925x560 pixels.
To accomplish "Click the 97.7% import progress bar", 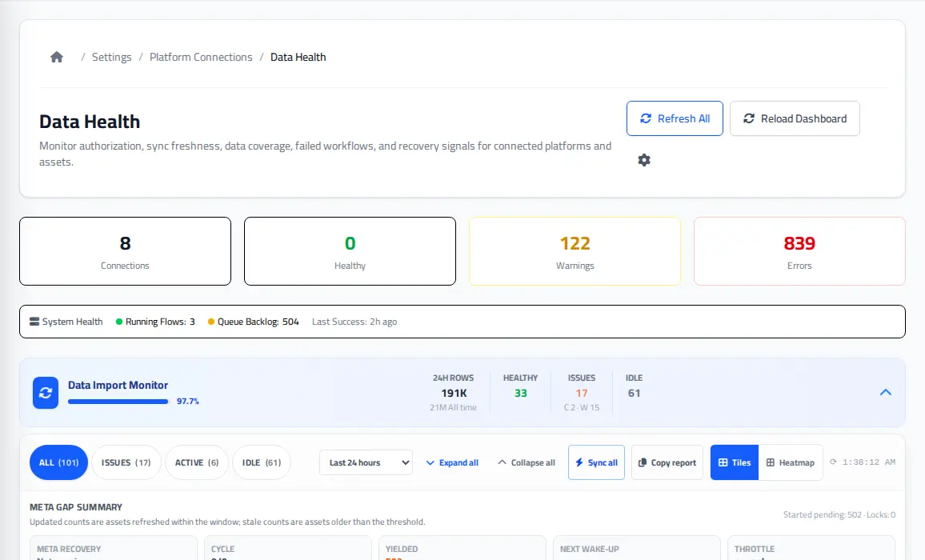I will [118, 402].
